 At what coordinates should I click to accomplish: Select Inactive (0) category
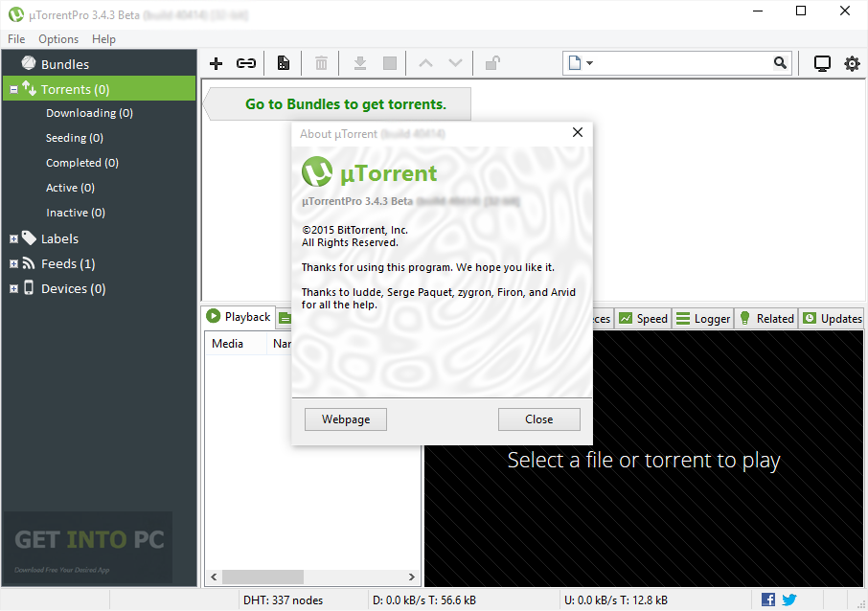(x=76, y=213)
